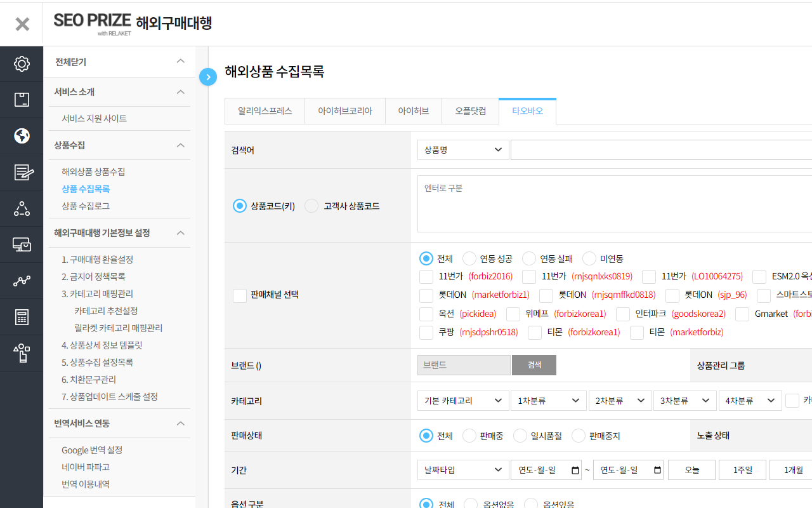Select the network nodes icon in sidebar
Viewport: 812px width, 508px height.
[x=22, y=208]
